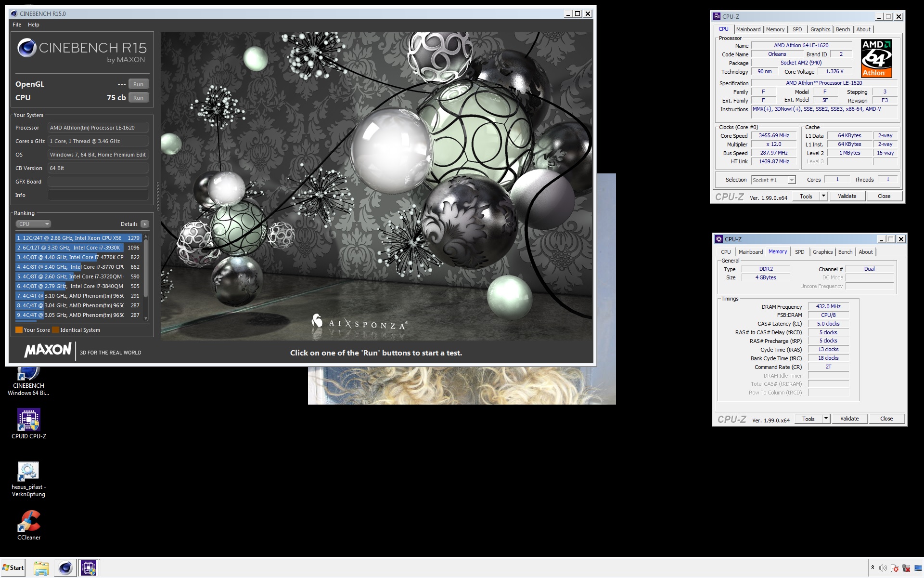Open SPD tab in lower CPU-Z
This screenshot has width=924, height=578.
(800, 252)
